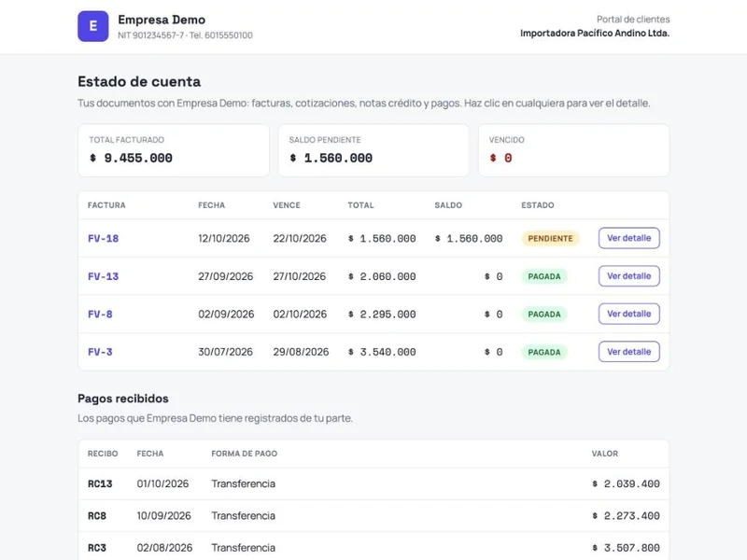Click the NIT 901234567-7 phone line
The width and height of the screenshot is (747, 560).
coord(185,35)
